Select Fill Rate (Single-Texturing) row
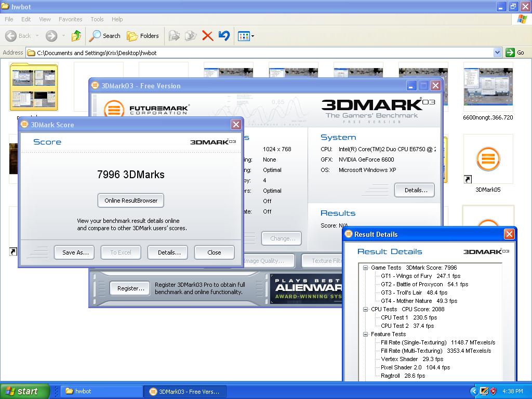 [438, 342]
